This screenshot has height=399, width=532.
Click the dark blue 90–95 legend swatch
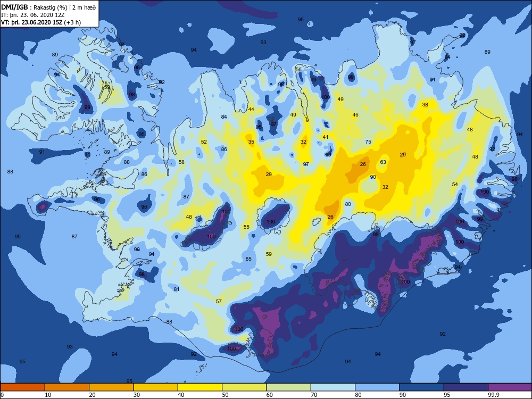tap(422, 387)
